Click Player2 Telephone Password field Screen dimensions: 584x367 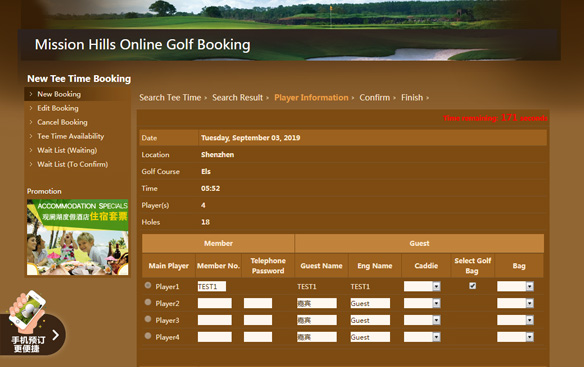tap(258, 303)
